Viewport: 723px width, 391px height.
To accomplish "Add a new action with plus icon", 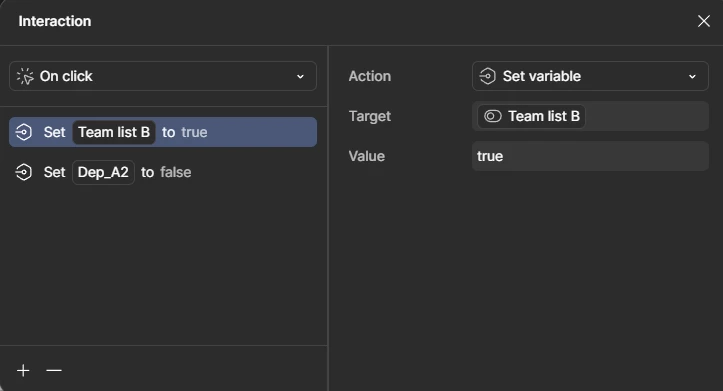I will click(x=23, y=370).
